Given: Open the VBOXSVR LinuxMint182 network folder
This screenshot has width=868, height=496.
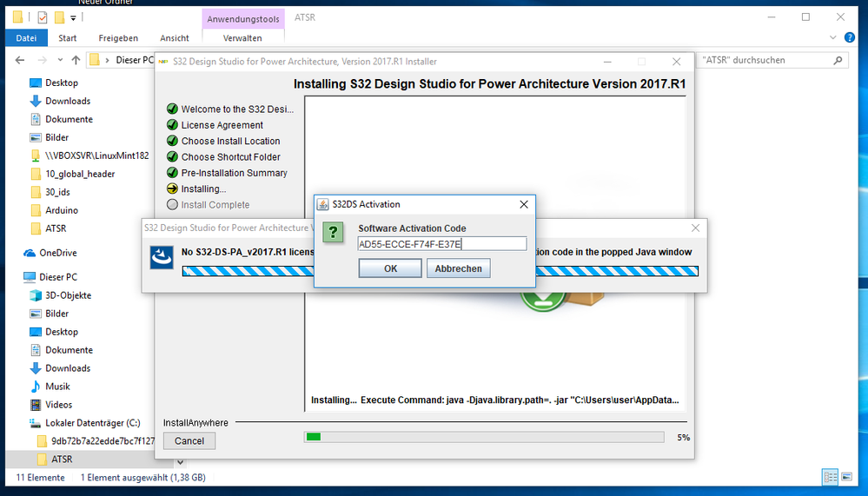Looking at the screenshot, I should pyautogui.click(x=96, y=155).
